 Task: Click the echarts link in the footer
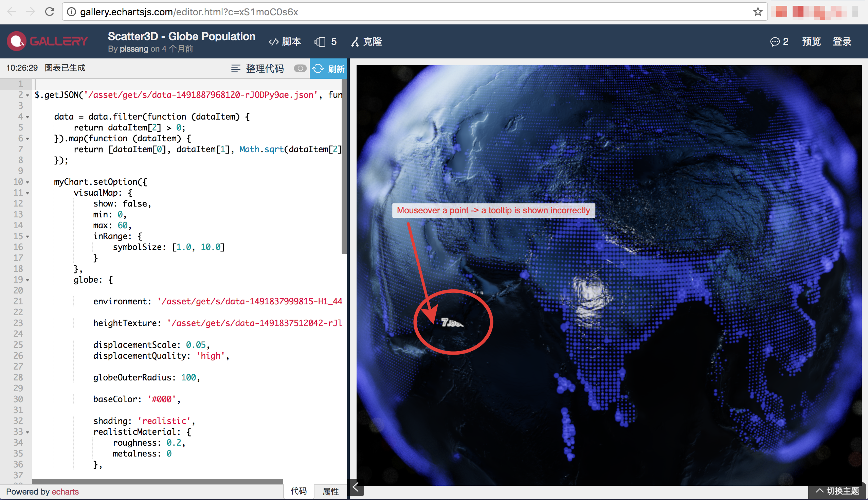(x=65, y=492)
